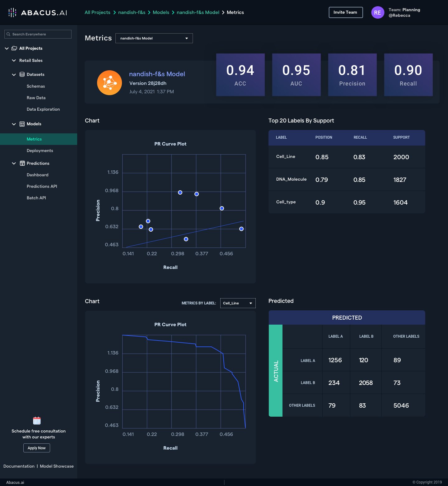The height and width of the screenshot is (486, 448).
Task: Click the orange model network icon
Action: pyautogui.click(x=110, y=83)
